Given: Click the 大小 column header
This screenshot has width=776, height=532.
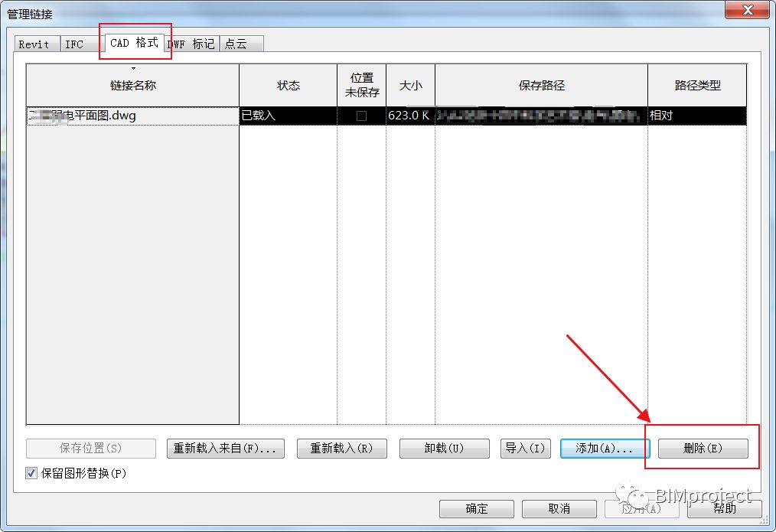Looking at the screenshot, I should point(410,85).
